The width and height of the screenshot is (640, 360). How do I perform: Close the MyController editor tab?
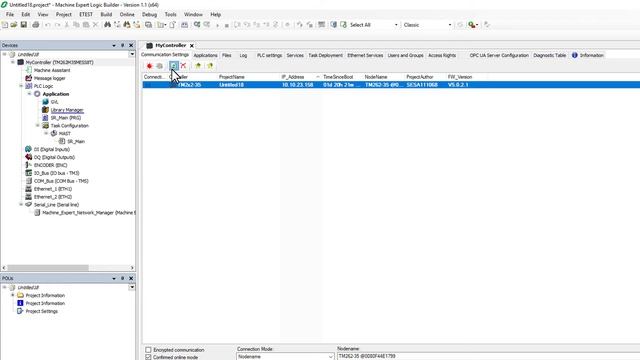(191, 46)
